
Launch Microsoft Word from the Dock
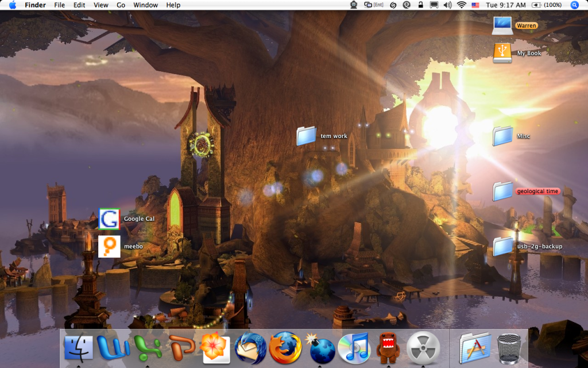(x=113, y=347)
